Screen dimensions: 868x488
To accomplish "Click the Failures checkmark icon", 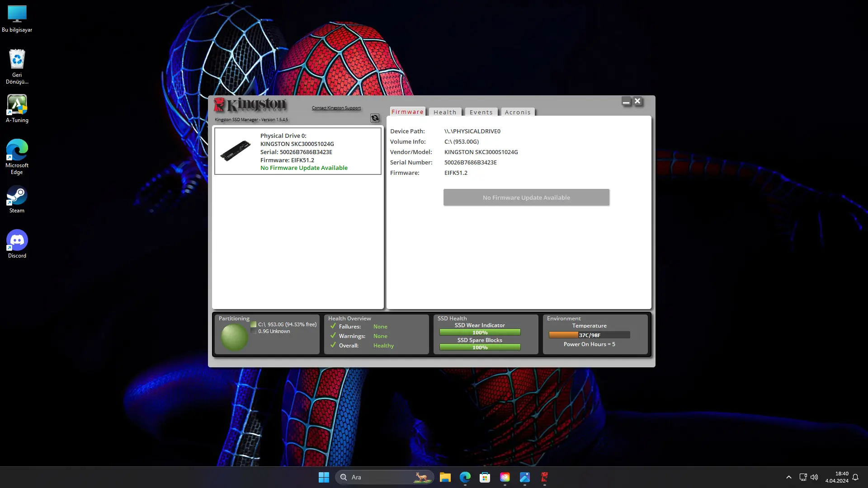I will pos(333,326).
